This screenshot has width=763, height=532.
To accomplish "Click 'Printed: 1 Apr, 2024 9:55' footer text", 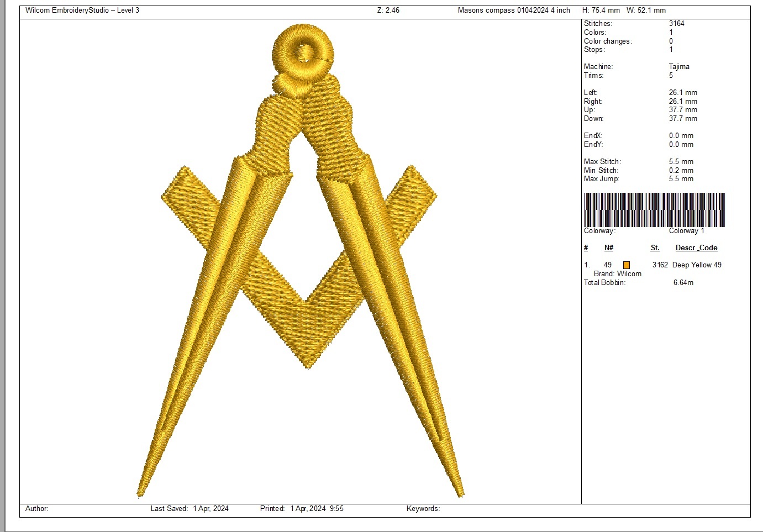I will pyautogui.click(x=302, y=509).
